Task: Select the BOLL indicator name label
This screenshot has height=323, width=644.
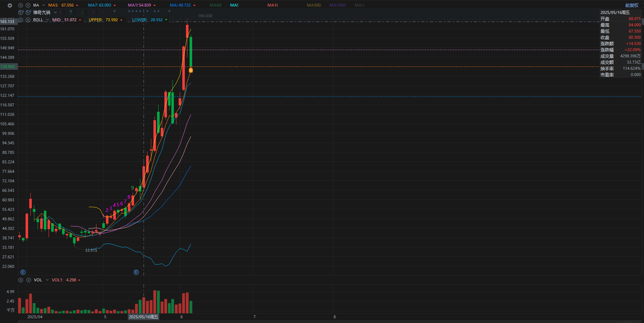Action: coord(38,19)
